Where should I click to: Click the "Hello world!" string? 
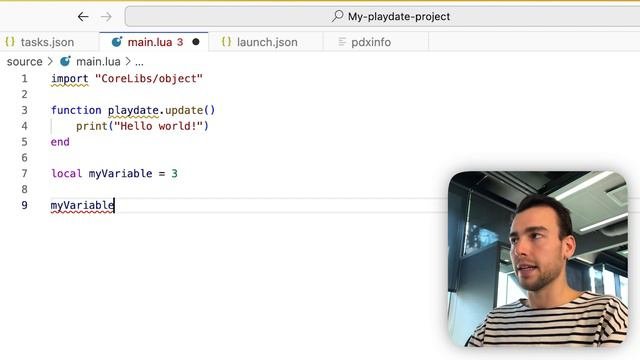[158, 126]
